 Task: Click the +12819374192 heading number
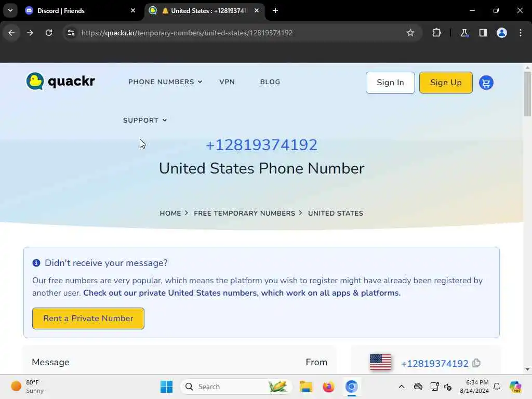point(261,145)
